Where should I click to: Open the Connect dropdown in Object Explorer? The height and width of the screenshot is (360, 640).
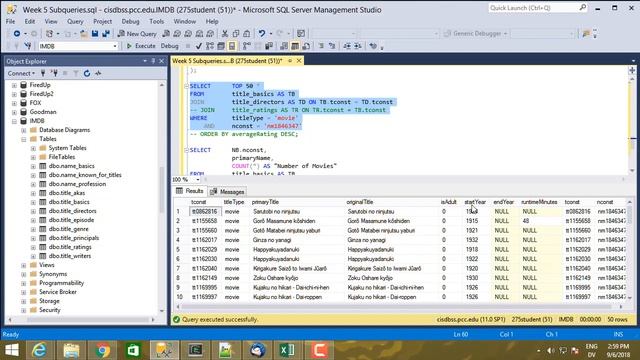point(21,73)
